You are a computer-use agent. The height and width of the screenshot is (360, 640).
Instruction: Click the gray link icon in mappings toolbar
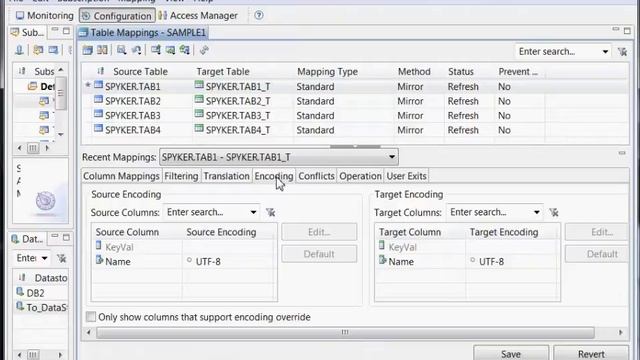pos(204,50)
